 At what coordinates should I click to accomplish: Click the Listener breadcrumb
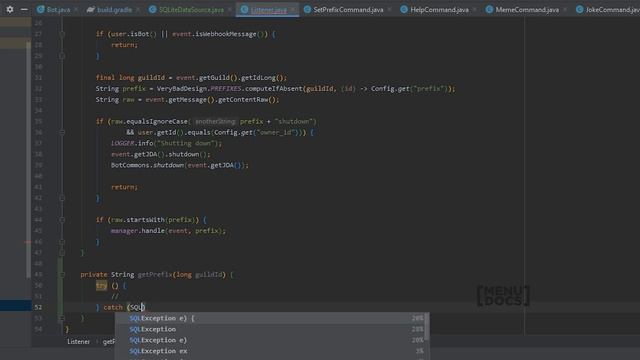pos(78,342)
